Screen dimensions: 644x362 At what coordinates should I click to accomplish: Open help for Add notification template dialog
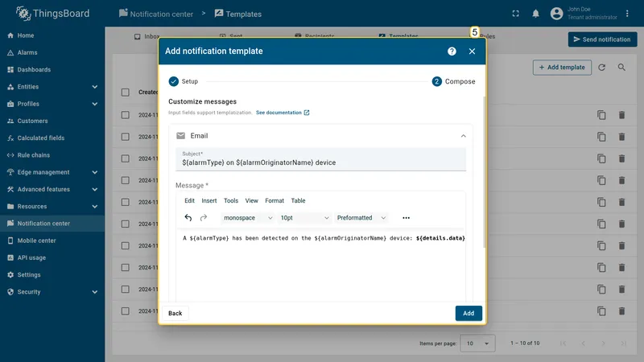pyautogui.click(x=452, y=51)
